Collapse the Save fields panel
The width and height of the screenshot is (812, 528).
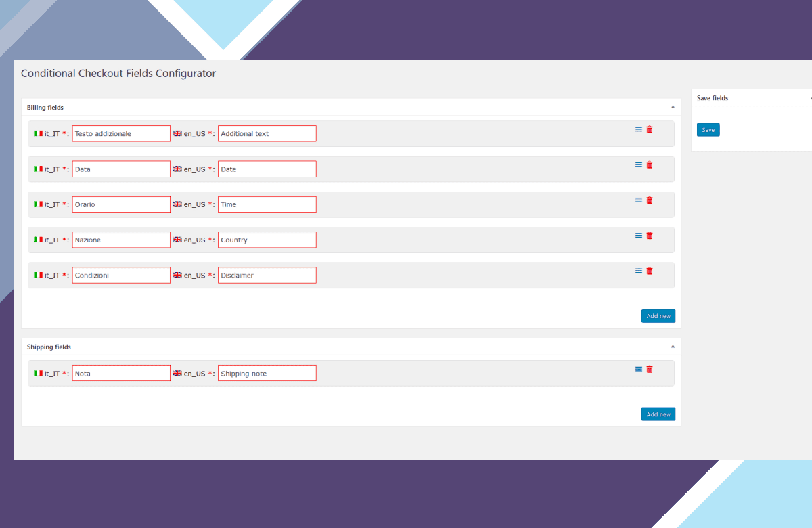click(x=810, y=98)
